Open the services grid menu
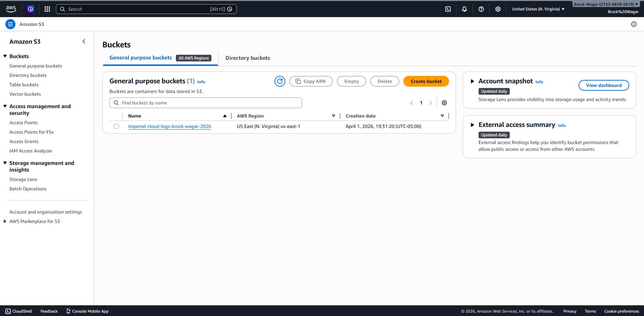The image size is (644, 316). 47,9
